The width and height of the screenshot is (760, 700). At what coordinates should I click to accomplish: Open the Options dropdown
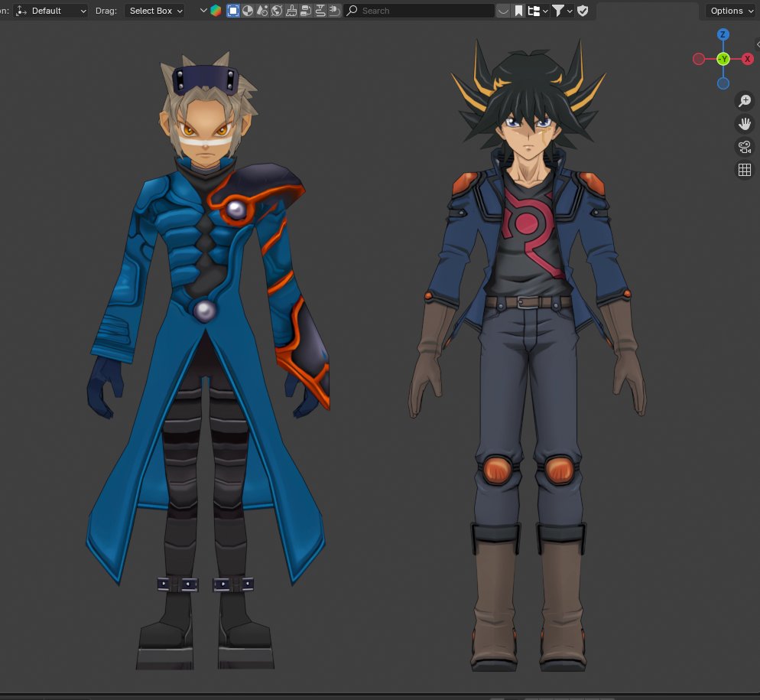click(x=732, y=11)
